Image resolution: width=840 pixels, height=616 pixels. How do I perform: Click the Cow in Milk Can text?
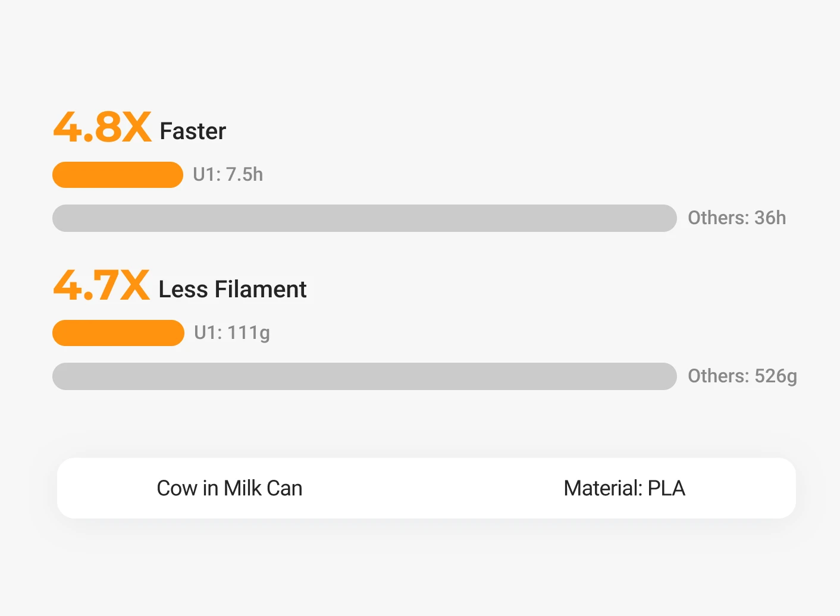(x=230, y=488)
